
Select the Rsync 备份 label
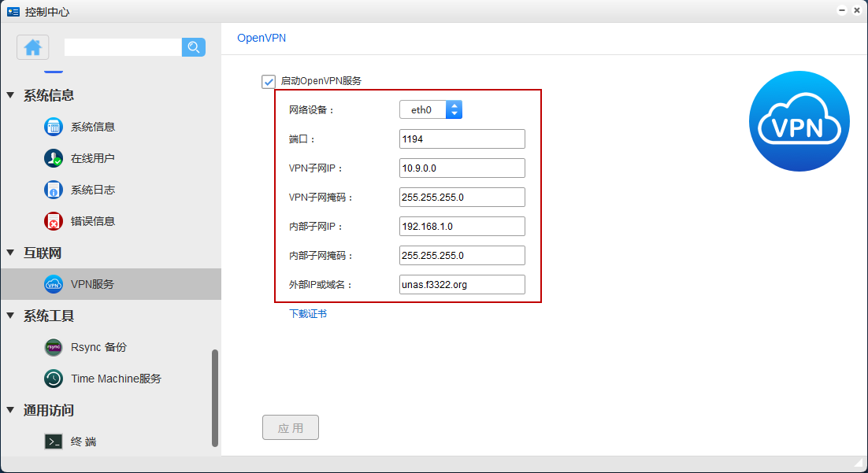tap(98, 347)
